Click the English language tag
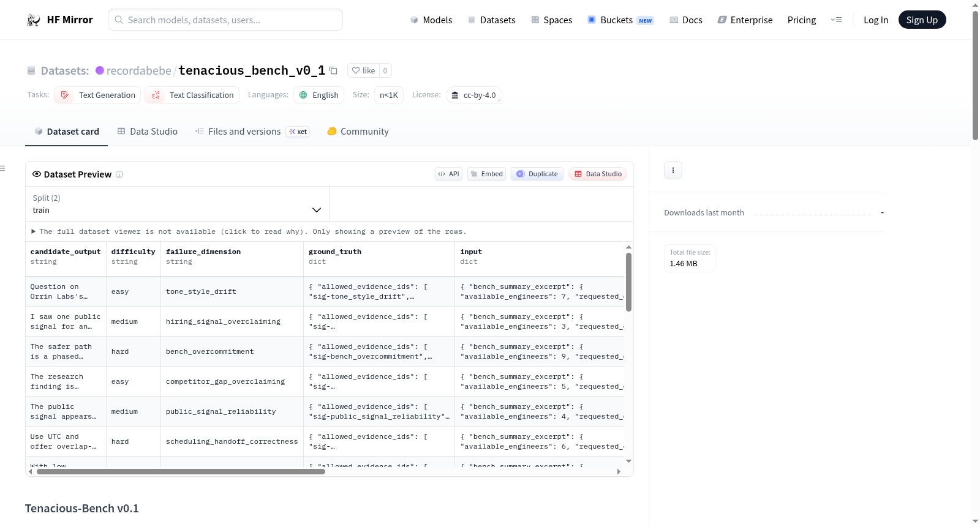 coord(319,95)
